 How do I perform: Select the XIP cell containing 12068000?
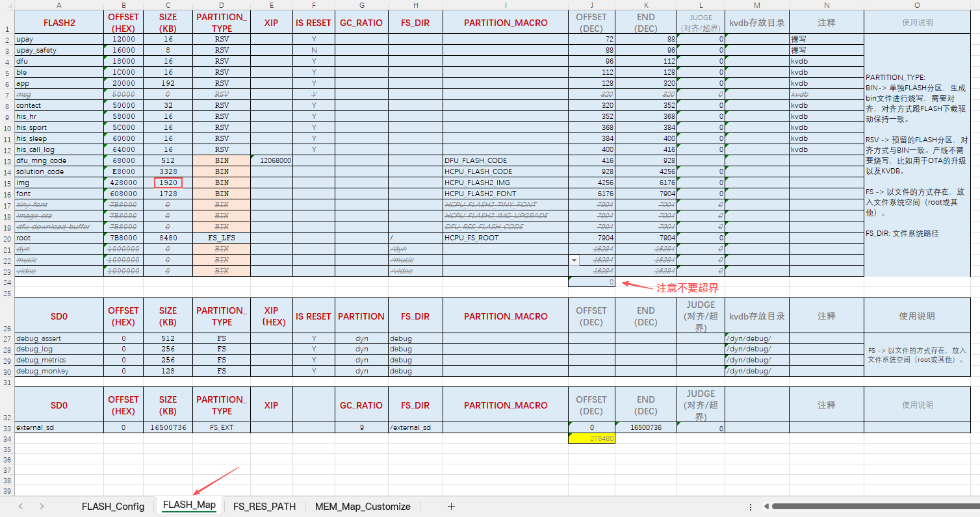click(271, 160)
